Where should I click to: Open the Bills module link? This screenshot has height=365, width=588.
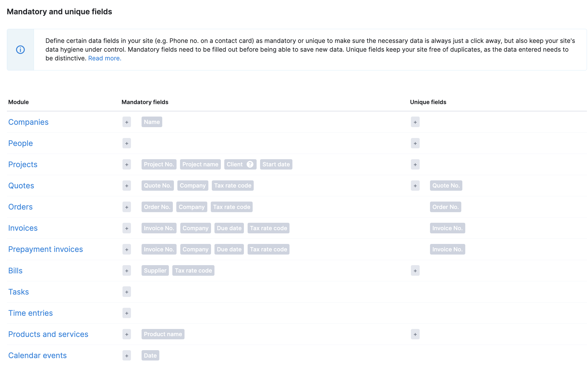click(15, 271)
